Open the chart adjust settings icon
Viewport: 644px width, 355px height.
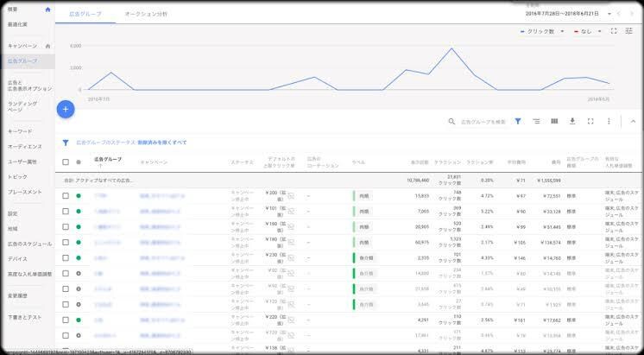(x=628, y=31)
